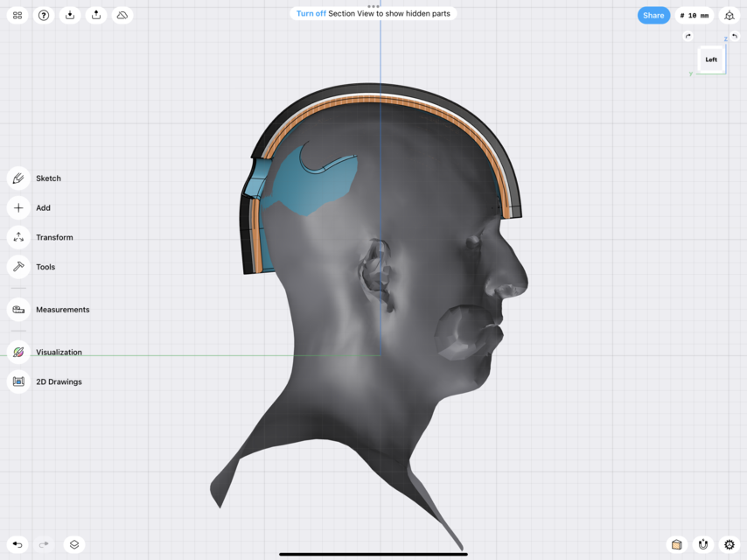Open the app settings gear
Screen dimensions: 747x560
tap(730, 543)
